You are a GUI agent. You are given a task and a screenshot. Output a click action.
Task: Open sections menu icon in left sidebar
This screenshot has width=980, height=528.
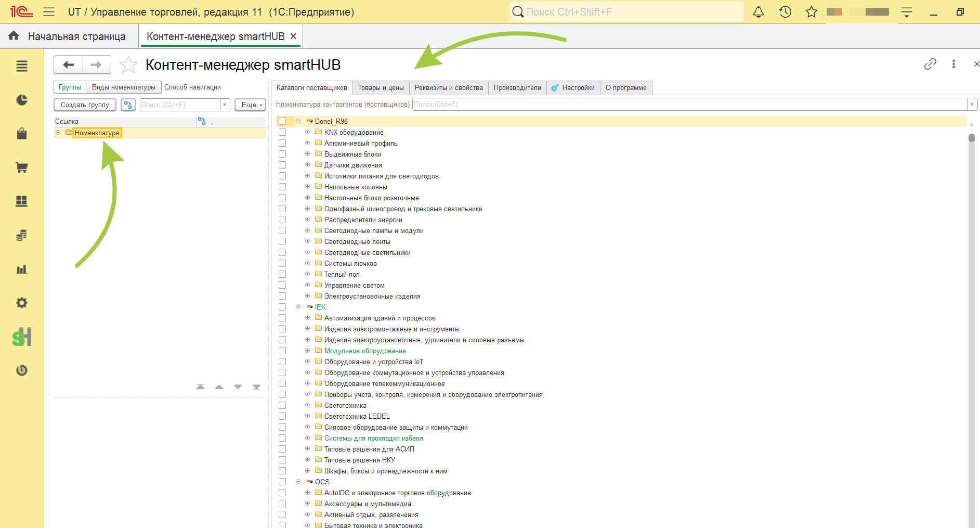coord(22,66)
